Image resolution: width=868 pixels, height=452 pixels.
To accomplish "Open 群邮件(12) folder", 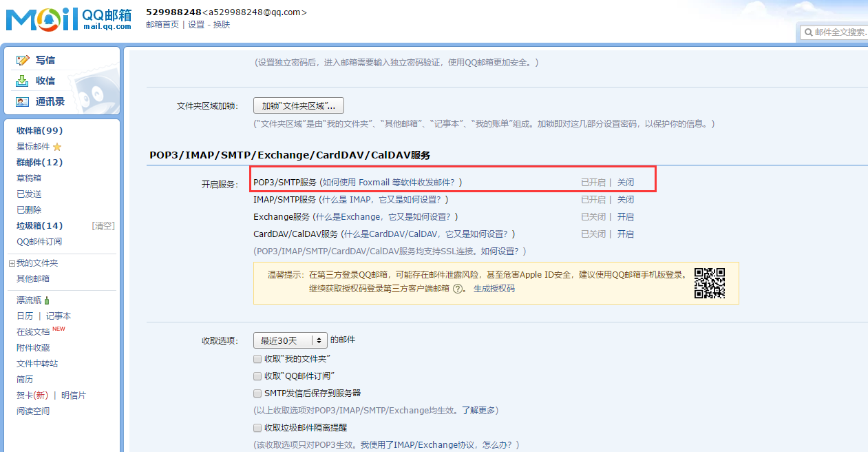I will coord(40,163).
